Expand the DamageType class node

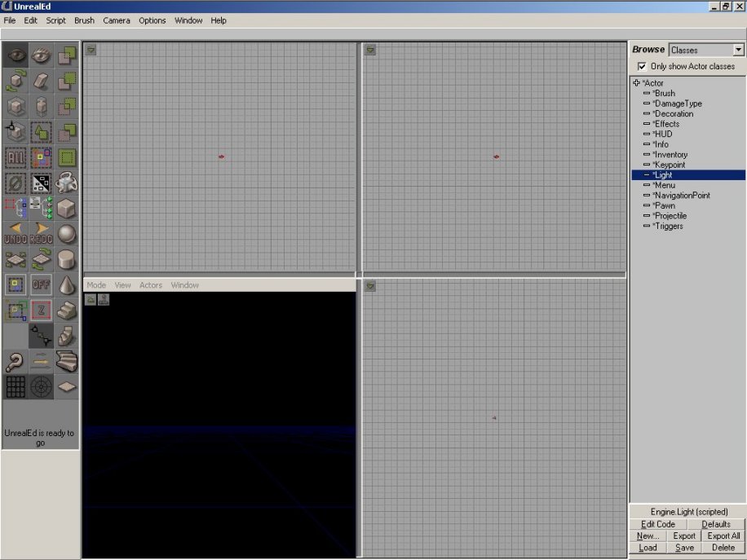point(647,104)
